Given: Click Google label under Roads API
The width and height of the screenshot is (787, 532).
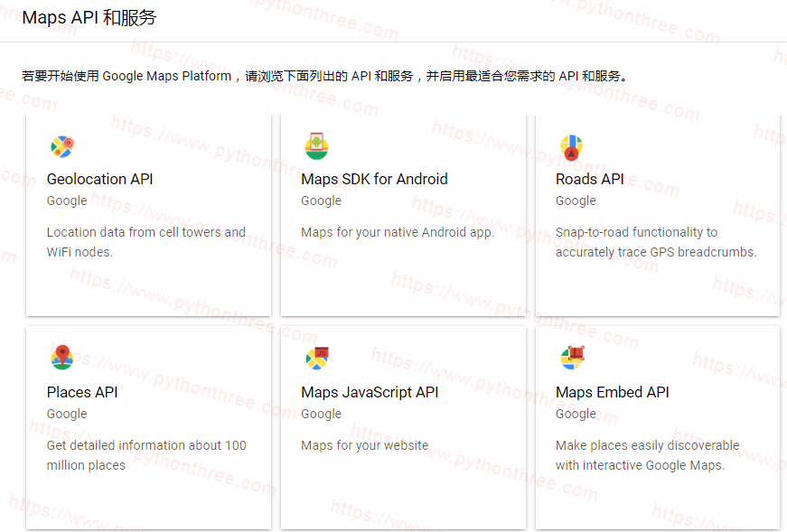Looking at the screenshot, I should pos(576,201).
